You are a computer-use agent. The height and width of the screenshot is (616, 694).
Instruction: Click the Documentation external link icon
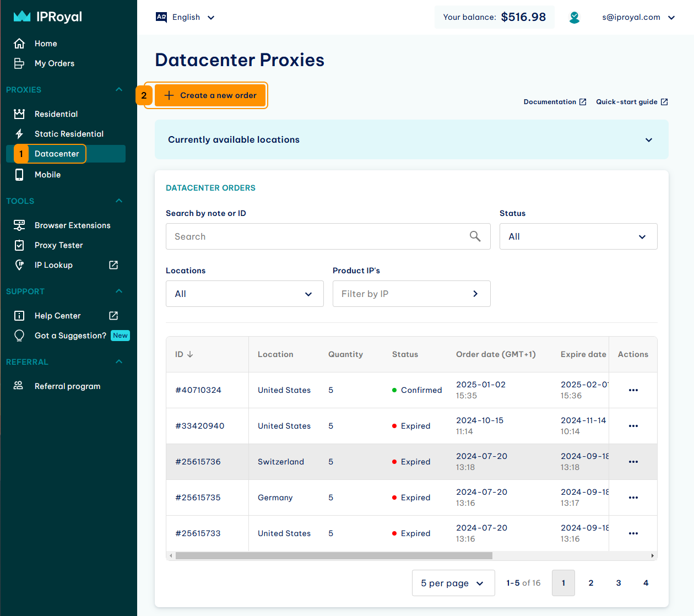coord(583,102)
